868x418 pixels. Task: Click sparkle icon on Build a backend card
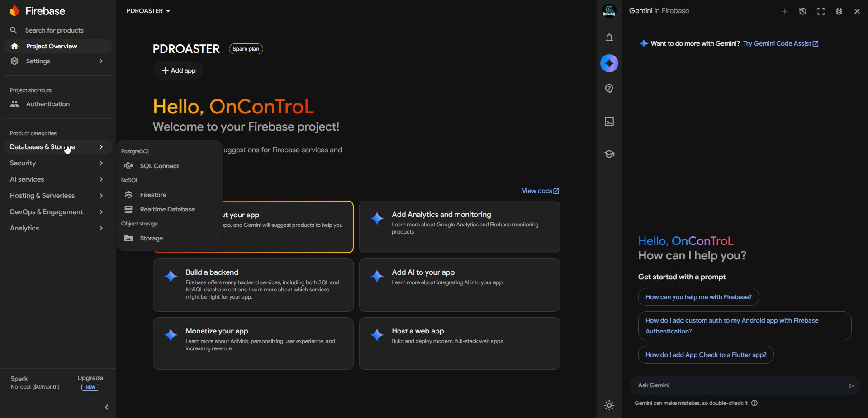pyautogui.click(x=171, y=276)
